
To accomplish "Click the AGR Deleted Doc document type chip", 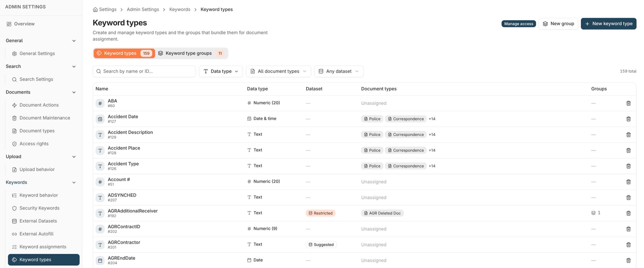I will coord(382,213).
